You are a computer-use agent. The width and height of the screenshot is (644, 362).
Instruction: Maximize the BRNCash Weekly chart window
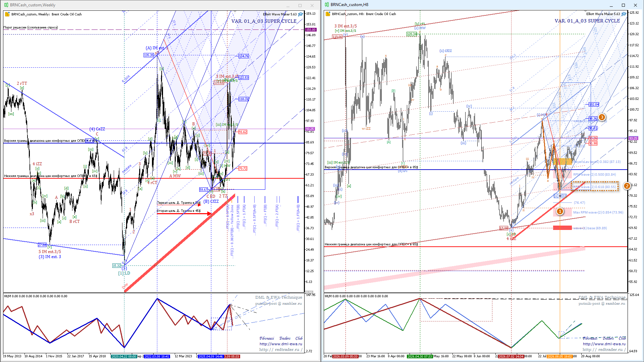pyautogui.click(x=300, y=5)
